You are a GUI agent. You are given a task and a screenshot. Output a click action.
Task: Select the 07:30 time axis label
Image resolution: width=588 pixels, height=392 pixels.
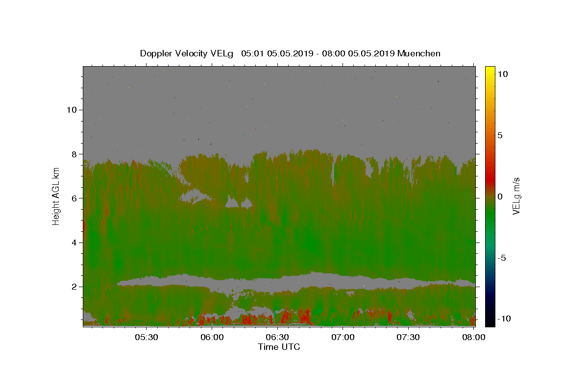click(x=408, y=337)
